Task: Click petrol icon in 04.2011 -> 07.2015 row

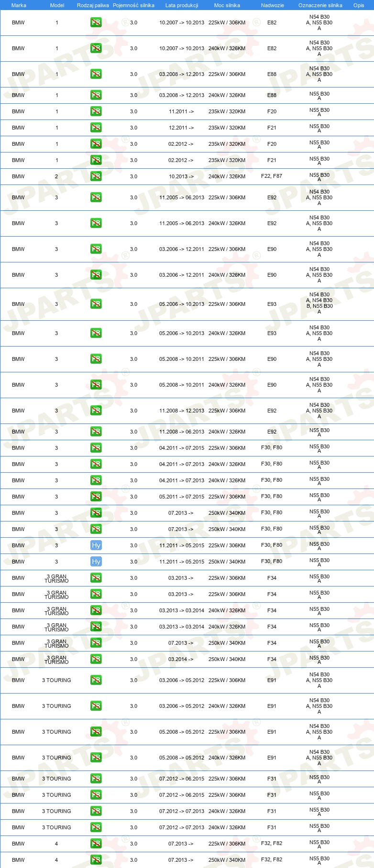Action: [96, 448]
